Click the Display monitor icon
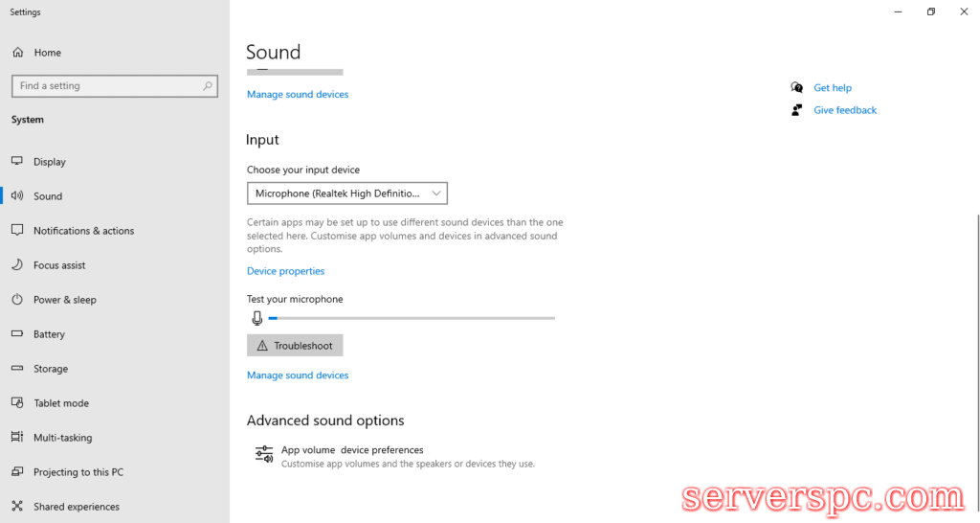The image size is (980, 523). (x=16, y=162)
